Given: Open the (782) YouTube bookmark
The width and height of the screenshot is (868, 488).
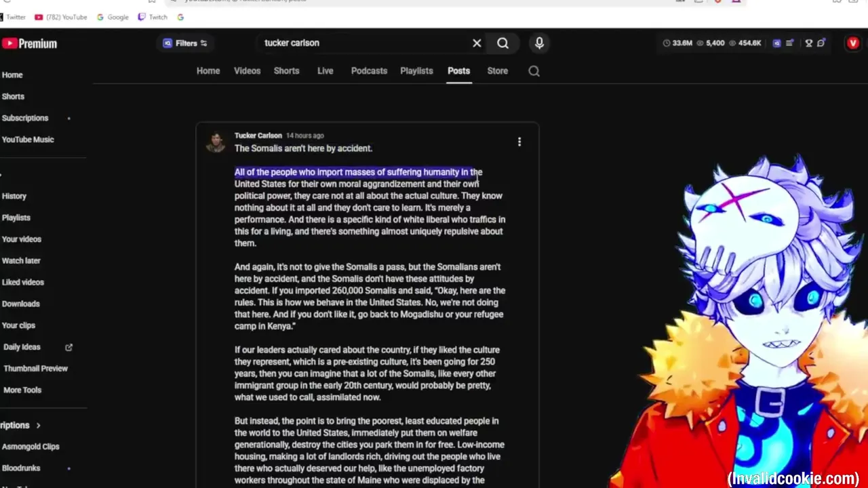Looking at the screenshot, I should [61, 17].
